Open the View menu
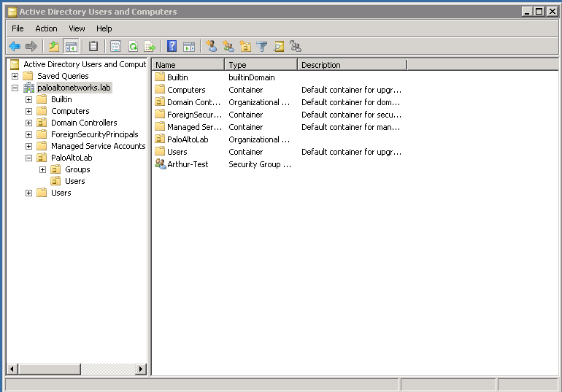Viewport: 562px width, 392px height. (x=77, y=28)
